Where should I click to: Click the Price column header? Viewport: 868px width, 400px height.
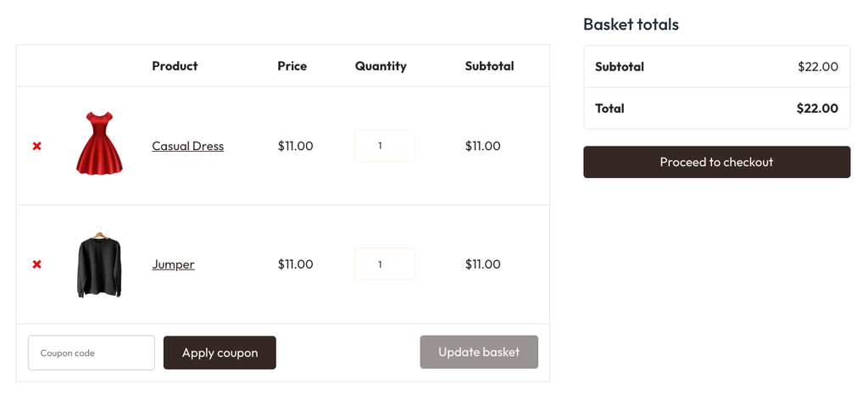click(292, 66)
